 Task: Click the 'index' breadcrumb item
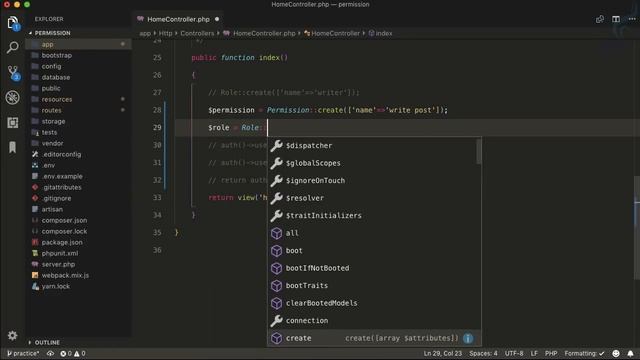pyautogui.click(x=380, y=33)
